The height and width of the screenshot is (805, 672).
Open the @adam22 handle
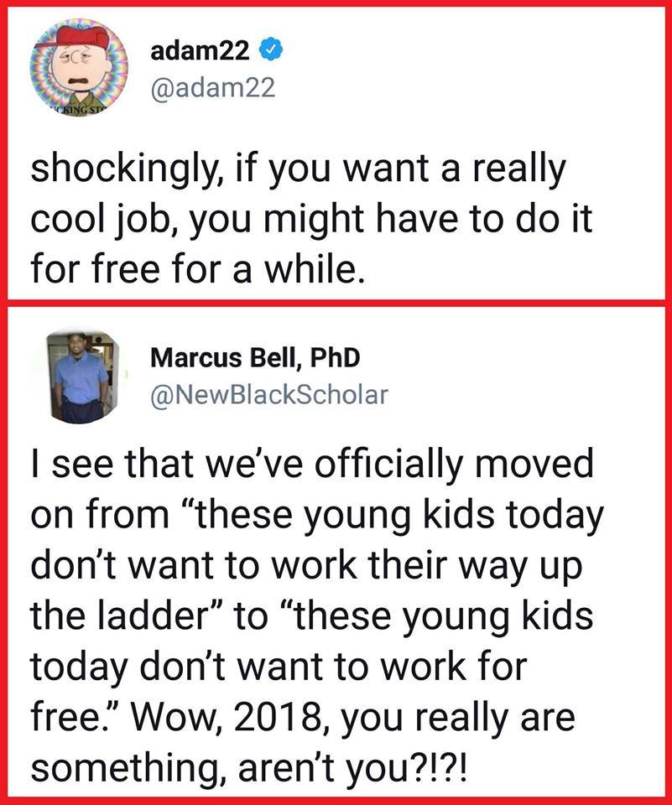(x=212, y=87)
